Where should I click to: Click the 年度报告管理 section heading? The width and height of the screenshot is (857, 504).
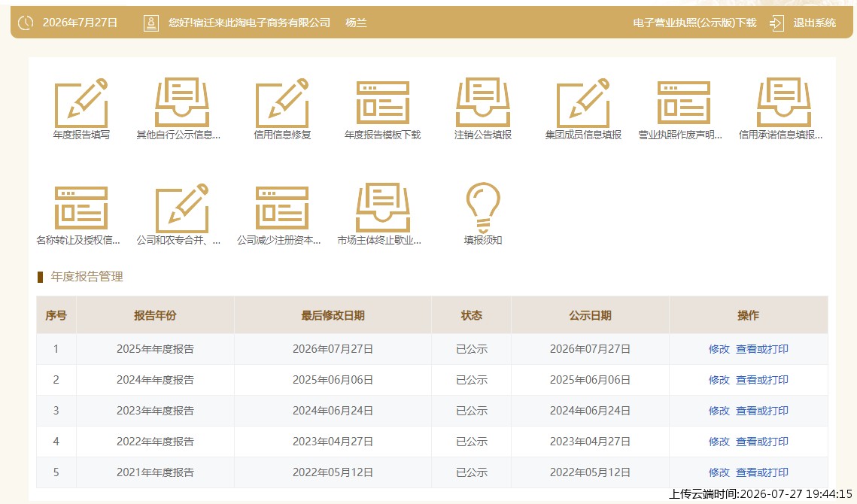pyautogui.click(x=87, y=277)
